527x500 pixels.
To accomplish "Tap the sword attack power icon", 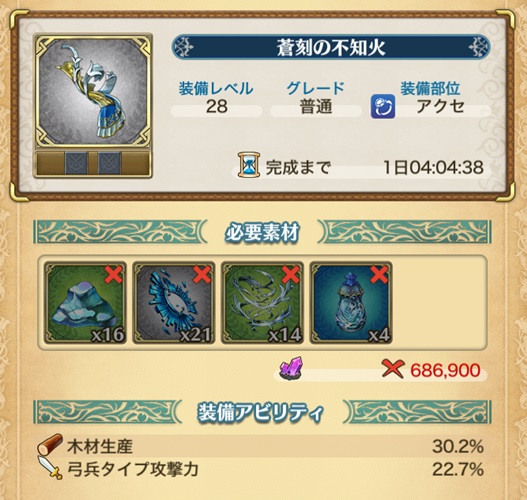I will coord(50,467).
